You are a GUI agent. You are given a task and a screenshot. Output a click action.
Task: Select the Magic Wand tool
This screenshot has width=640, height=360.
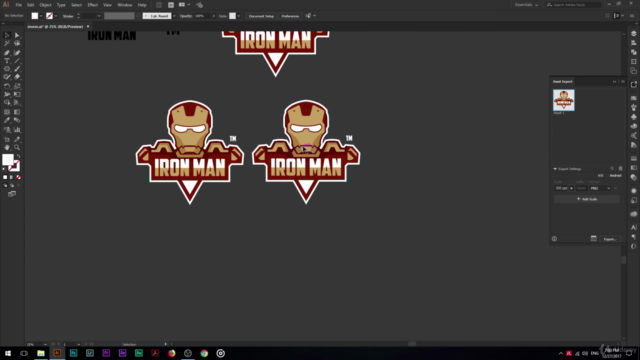[7, 43]
